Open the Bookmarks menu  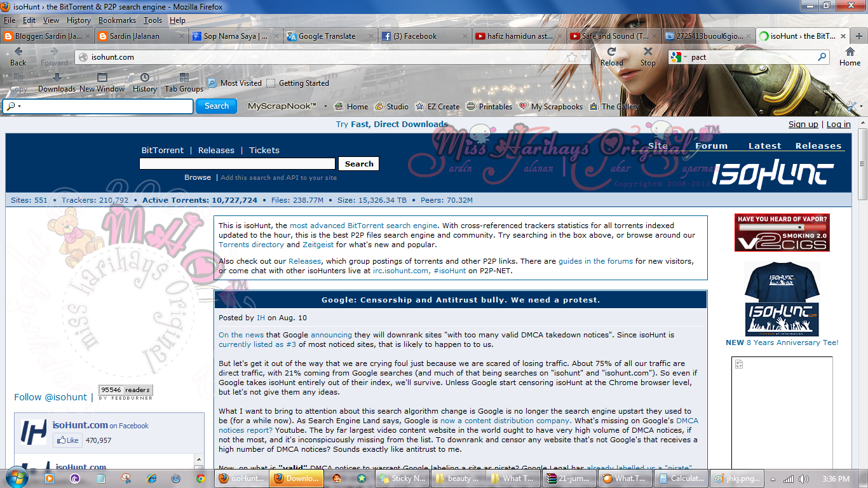coord(117,20)
